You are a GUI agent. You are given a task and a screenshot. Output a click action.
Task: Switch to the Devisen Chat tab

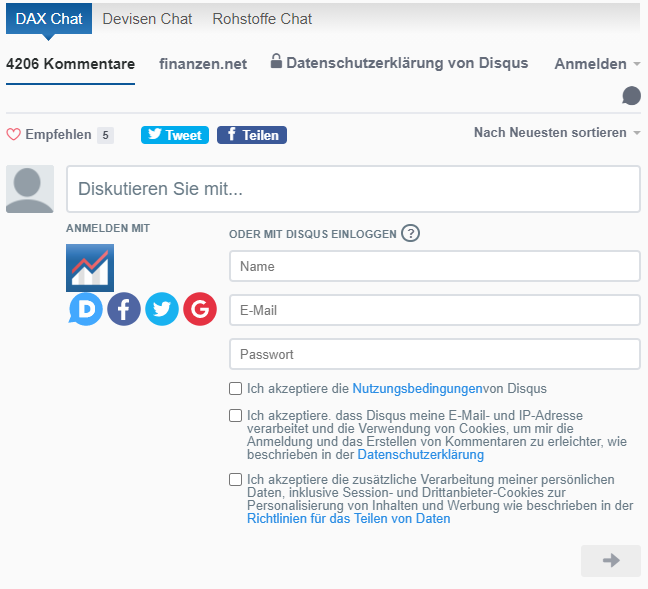point(148,19)
